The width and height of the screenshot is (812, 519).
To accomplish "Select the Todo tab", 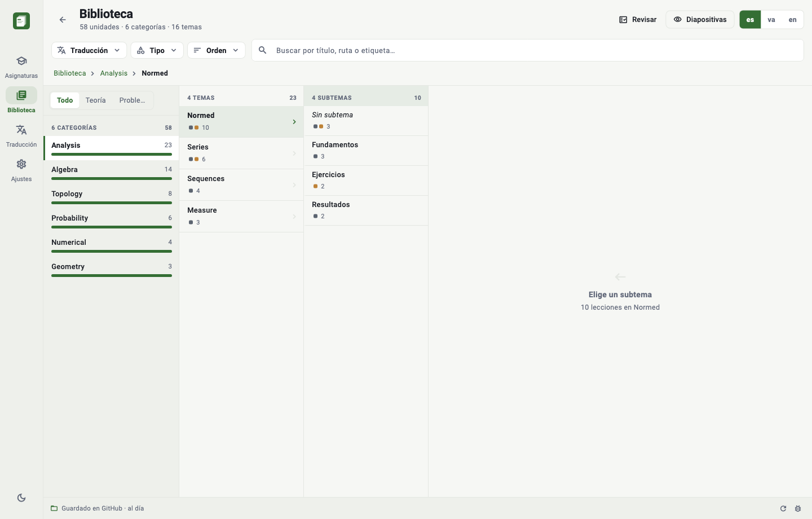I will (x=65, y=100).
